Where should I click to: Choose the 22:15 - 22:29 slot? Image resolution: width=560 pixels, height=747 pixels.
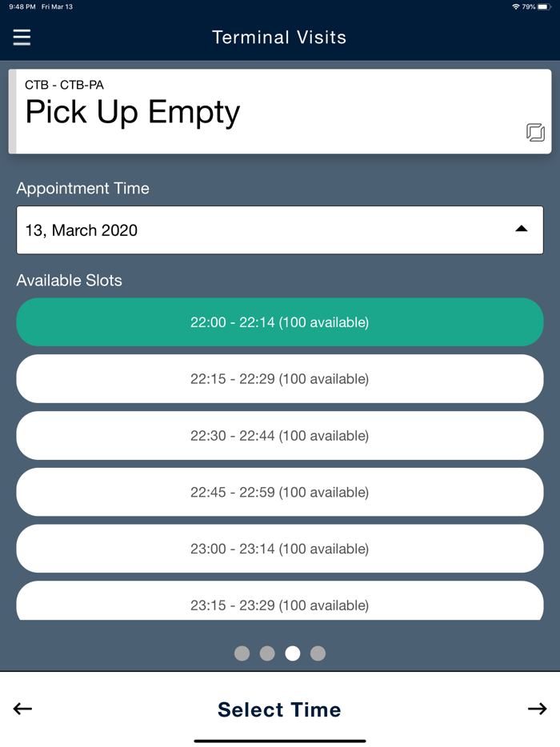tap(280, 379)
